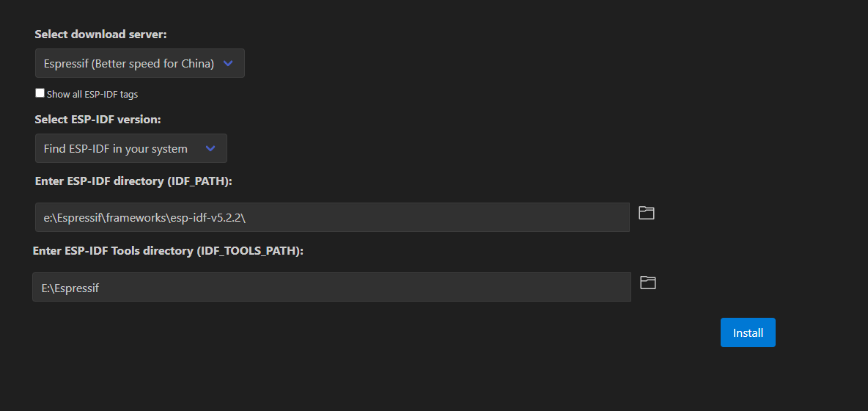Click the 'Enter ESP-IDF directory (IDF_PATH):' label
The height and width of the screenshot is (411, 868).
133,181
